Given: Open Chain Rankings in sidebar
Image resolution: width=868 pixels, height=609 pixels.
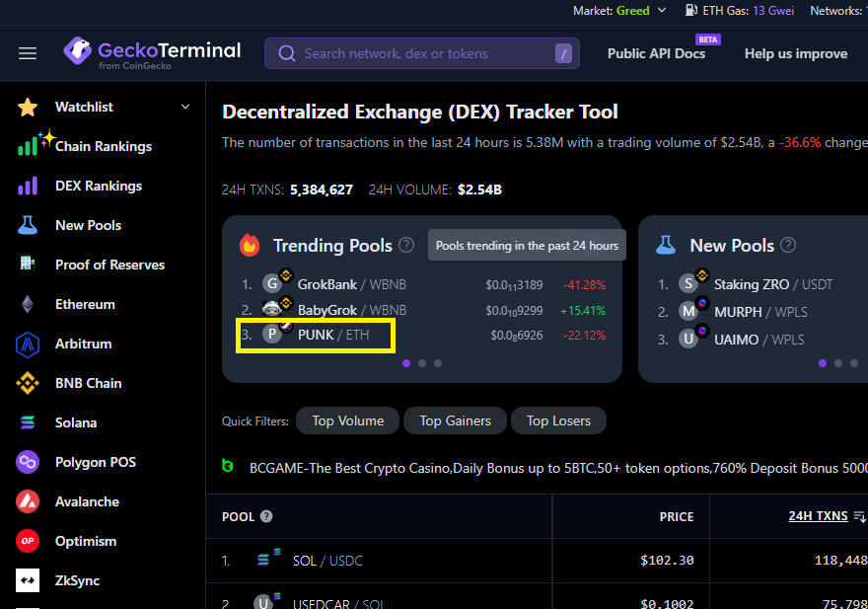Looking at the screenshot, I should coord(104,146).
